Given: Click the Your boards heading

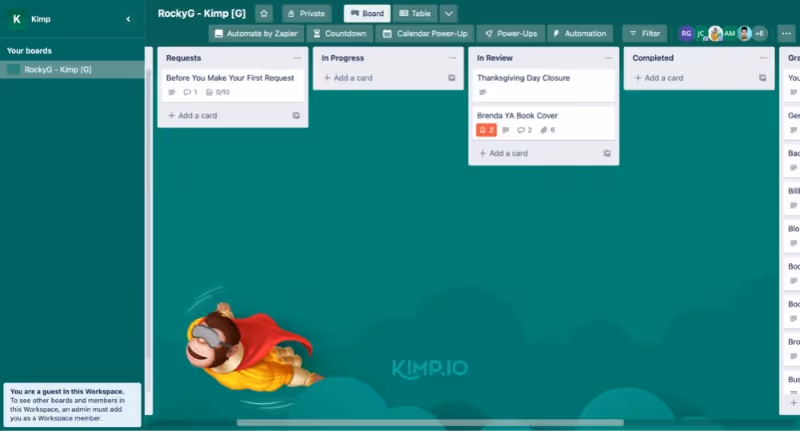Looking at the screenshot, I should tap(29, 51).
